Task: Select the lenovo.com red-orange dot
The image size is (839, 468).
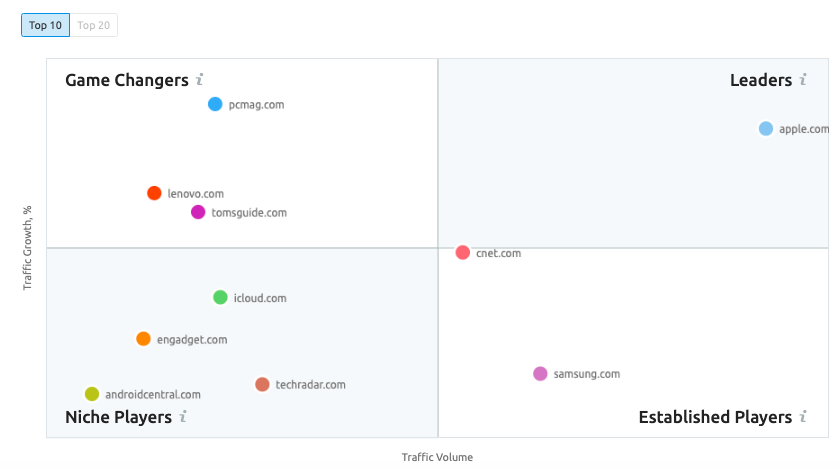Action: pos(154,193)
